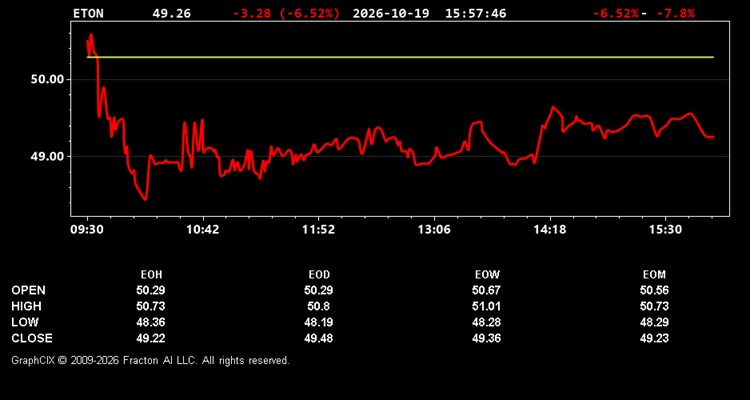Screen dimensions: 750x400
Task: Click the 15:30 time axis label
Action: point(666,230)
